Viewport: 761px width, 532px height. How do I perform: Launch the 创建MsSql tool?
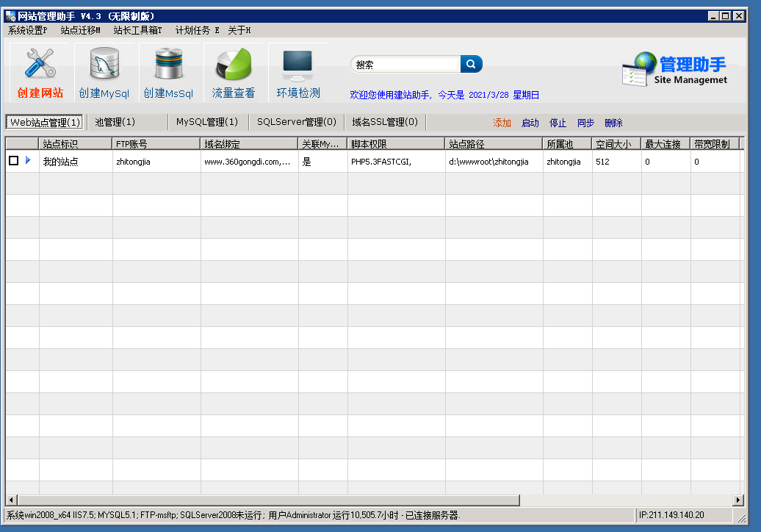(x=167, y=70)
